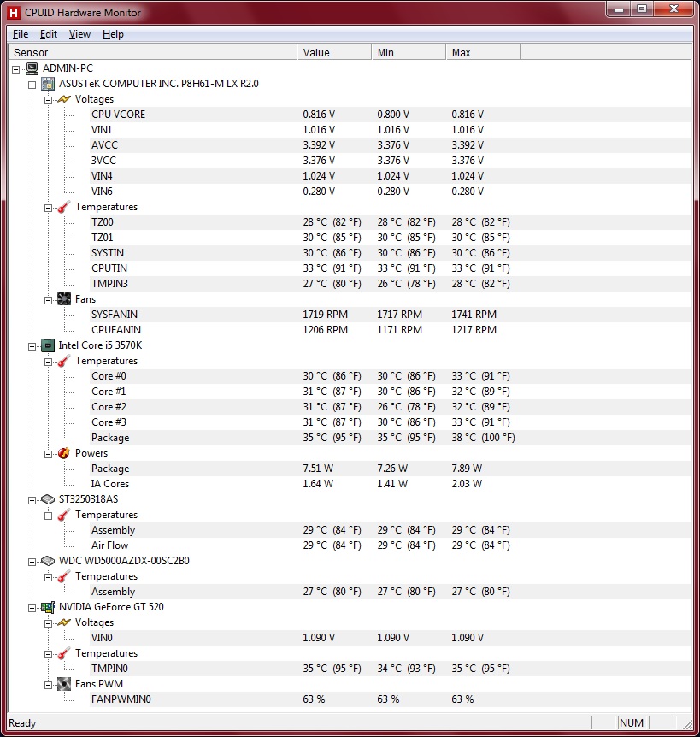Click the CPUID Hardware Monitor title bar icon
This screenshot has height=737, width=700.
(14, 13)
